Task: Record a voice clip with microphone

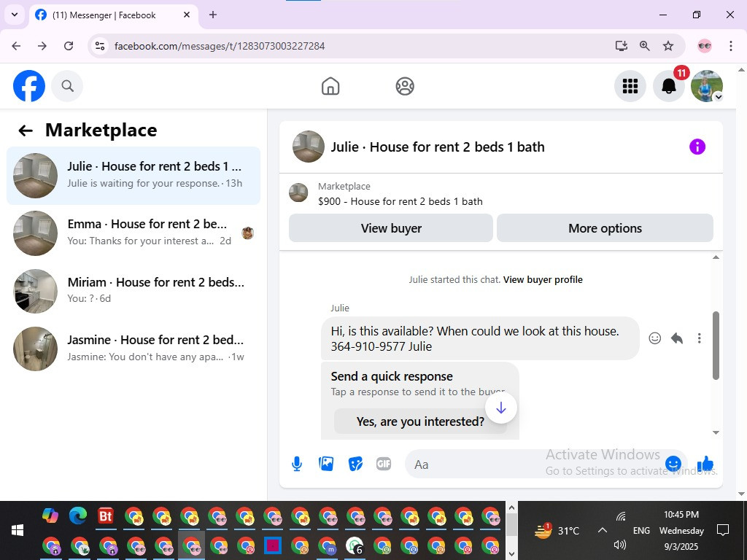Action: 297,464
